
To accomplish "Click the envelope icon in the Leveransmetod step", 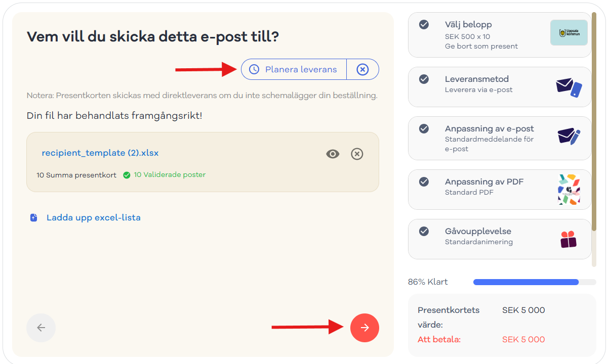I will pyautogui.click(x=569, y=87).
